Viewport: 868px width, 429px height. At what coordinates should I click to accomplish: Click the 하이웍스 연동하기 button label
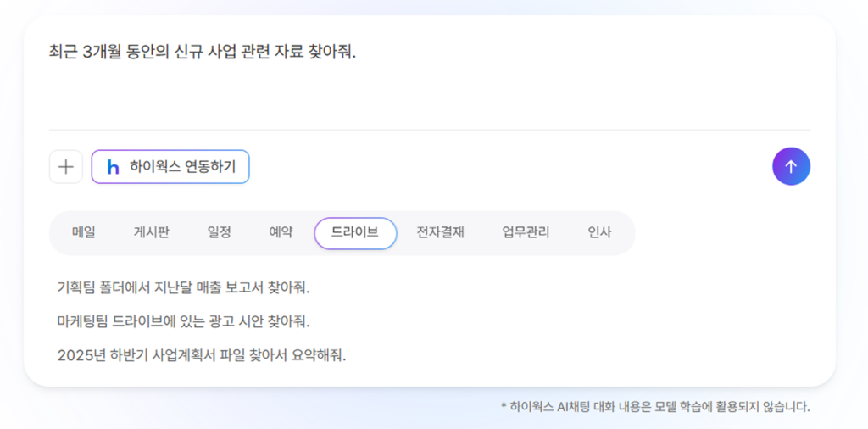tap(182, 167)
